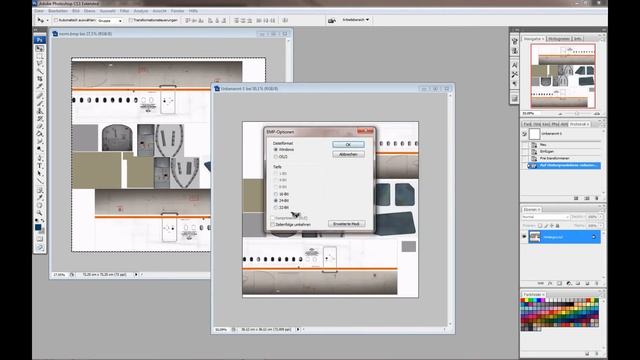Screen dimensions: 640x360
Task: Open status bar arrow in Unbenannt window
Action: [298, 329]
